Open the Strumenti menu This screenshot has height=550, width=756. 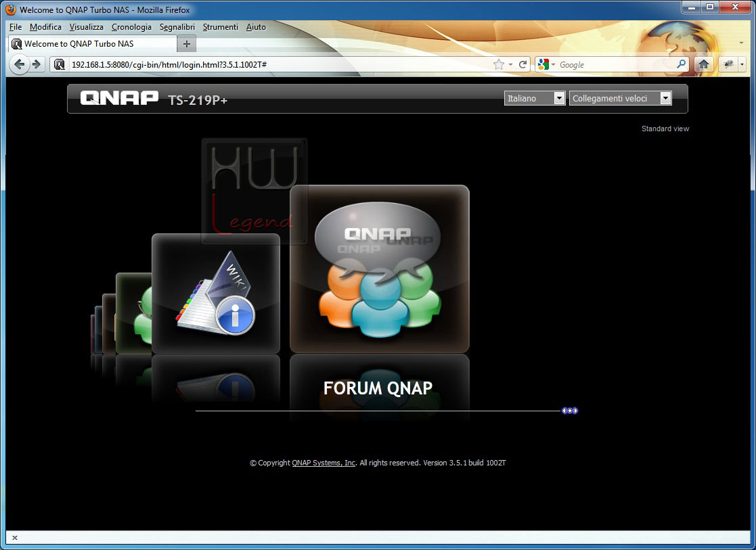[x=221, y=27]
